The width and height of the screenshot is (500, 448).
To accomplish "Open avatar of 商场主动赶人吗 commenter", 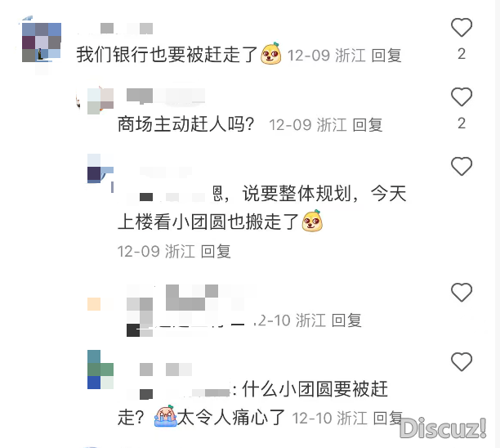I will 100,101.
